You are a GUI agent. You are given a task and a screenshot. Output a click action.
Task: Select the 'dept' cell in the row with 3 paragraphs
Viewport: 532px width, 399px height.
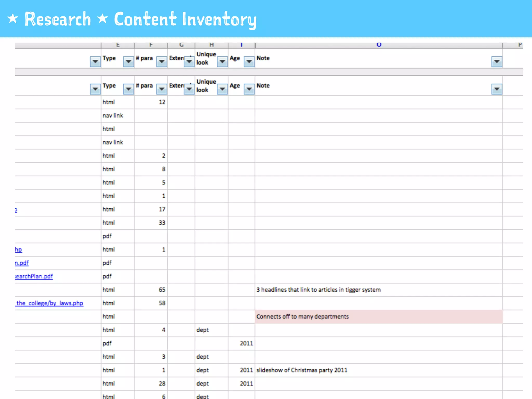click(x=212, y=357)
